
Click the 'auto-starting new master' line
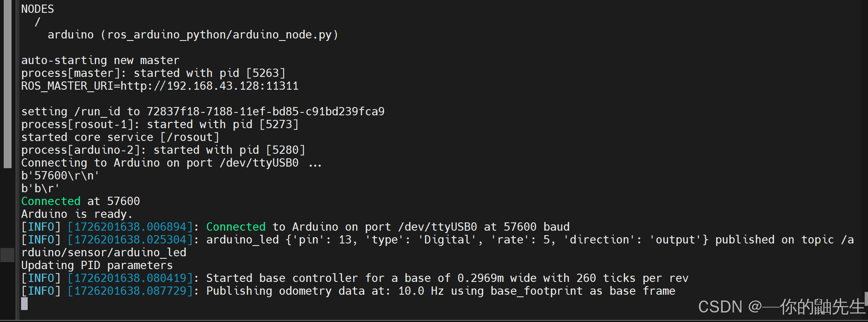[100, 60]
